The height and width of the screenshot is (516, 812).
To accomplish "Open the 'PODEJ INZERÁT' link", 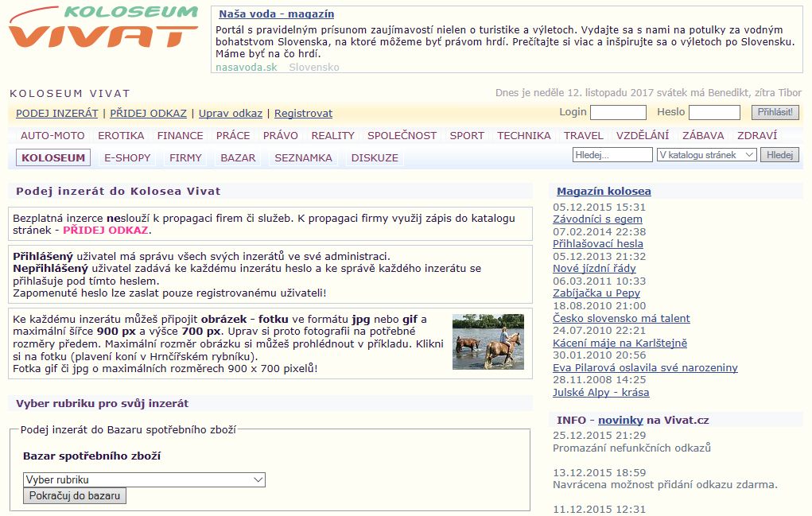I will point(56,114).
